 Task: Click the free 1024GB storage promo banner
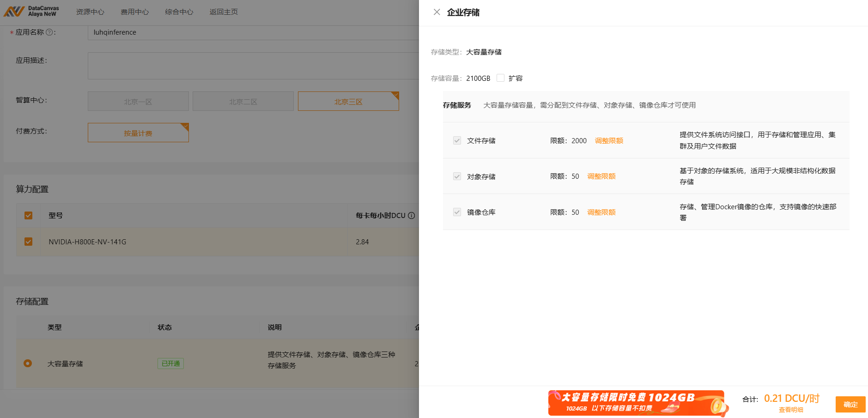[637, 403]
